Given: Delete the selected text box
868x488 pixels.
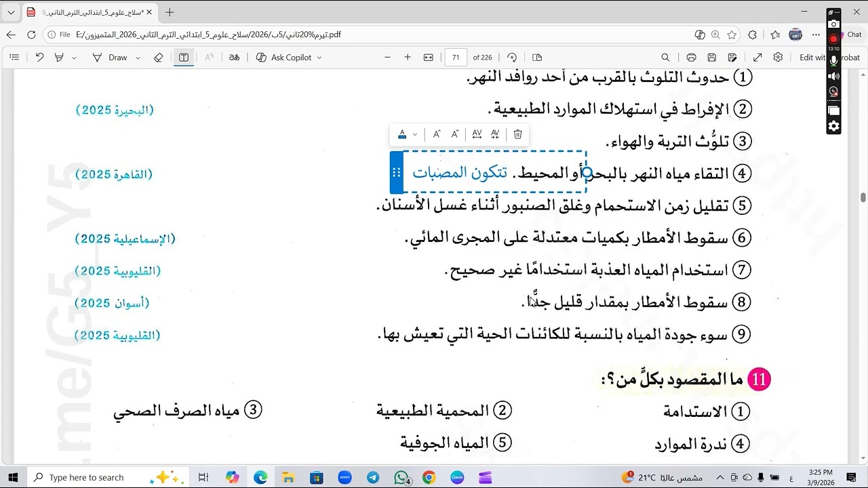Looking at the screenshot, I should coord(518,134).
